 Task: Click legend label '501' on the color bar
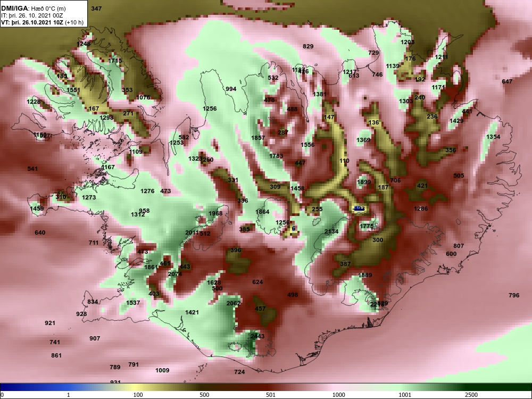click(270, 395)
